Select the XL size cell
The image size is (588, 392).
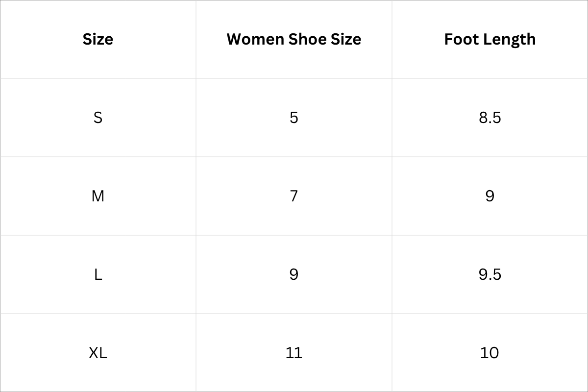pyautogui.click(x=98, y=353)
